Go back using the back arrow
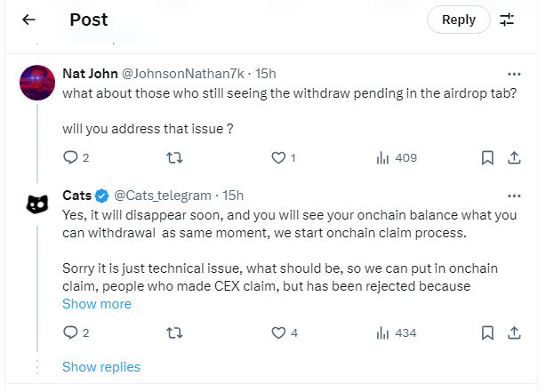Screen dimensions: 546x392 (x=28, y=20)
